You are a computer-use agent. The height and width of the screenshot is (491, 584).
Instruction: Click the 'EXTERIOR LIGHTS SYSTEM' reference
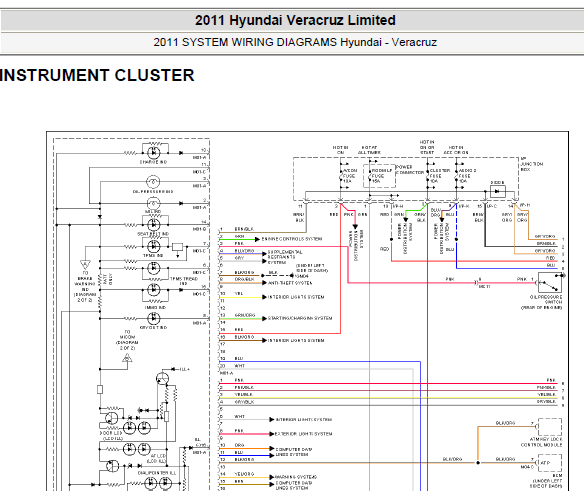pyautogui.click(x=303, y=434)
